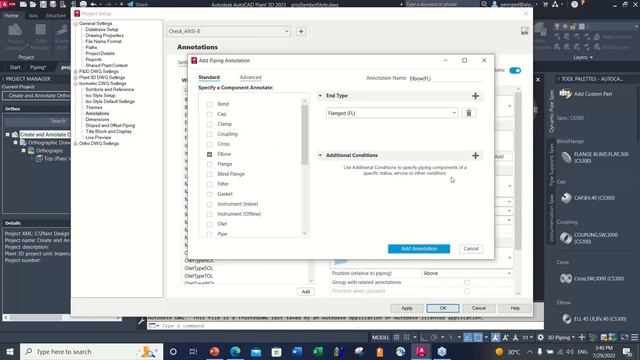
Task: Open the Home ribbon tab
Action: (11, 16)
